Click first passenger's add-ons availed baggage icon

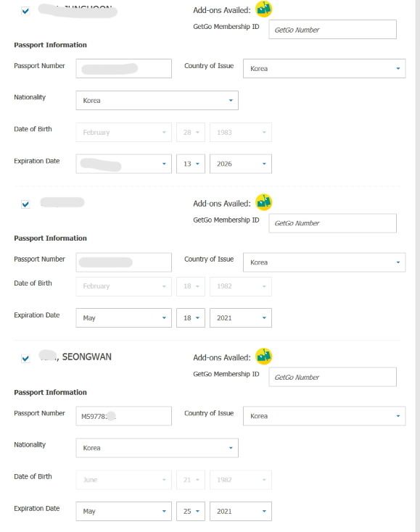tap(264, 9)
